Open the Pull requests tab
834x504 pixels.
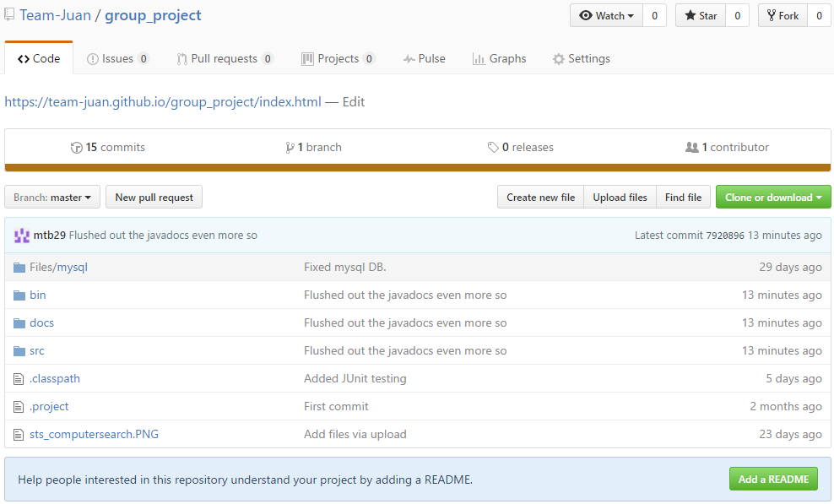pos(225,58)
